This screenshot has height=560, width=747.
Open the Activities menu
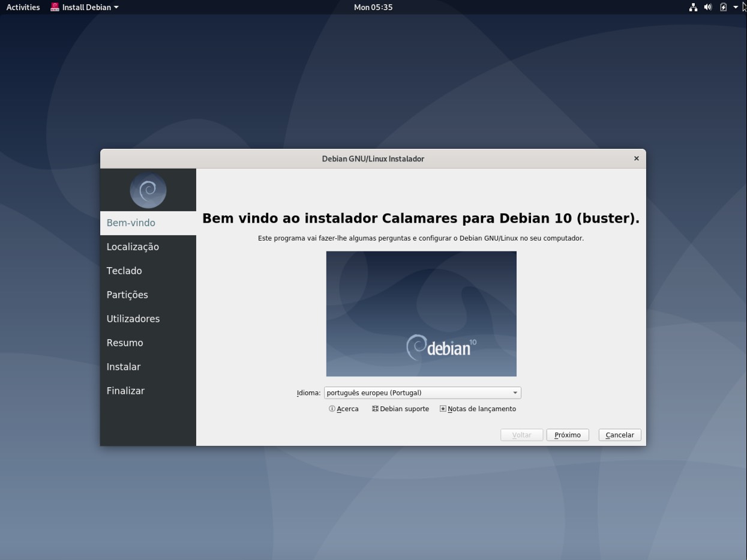(x=22, y=7)
